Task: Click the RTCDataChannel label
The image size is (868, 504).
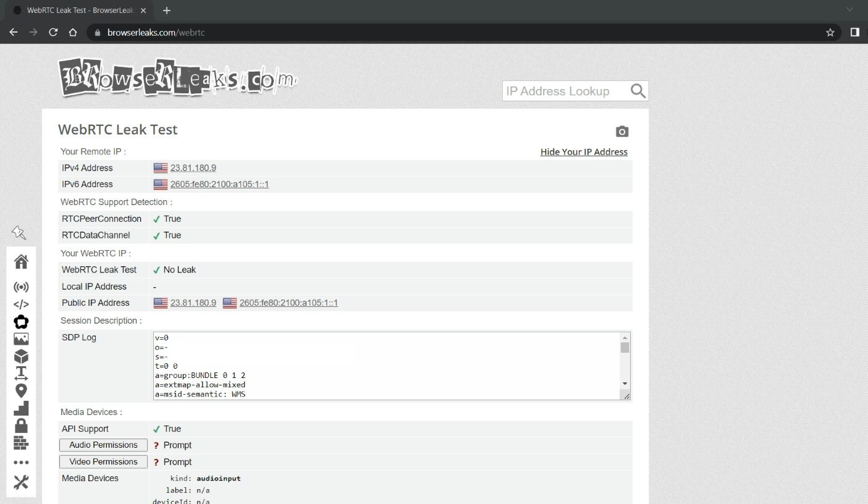Action: click(96, 235)
